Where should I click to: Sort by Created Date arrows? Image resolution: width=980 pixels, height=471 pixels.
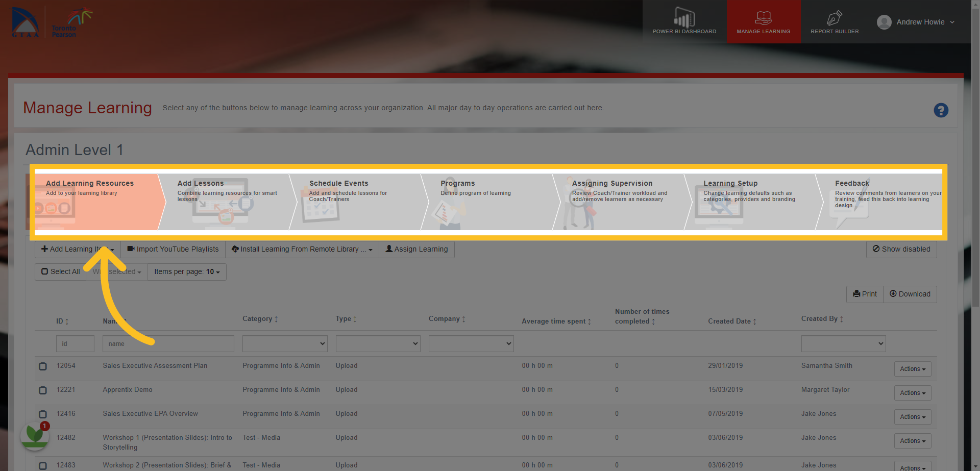(x=754, y=321)
